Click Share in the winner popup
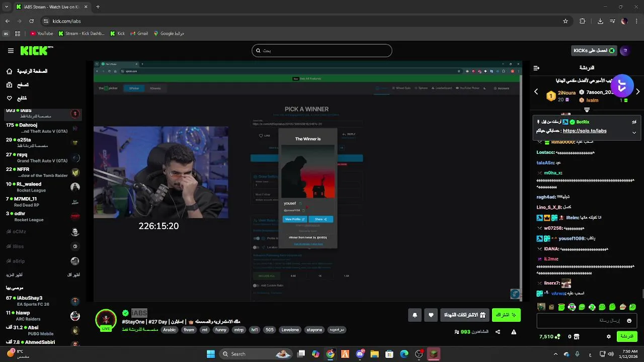This screenshot has height=362, width=644. pos(320,219)
